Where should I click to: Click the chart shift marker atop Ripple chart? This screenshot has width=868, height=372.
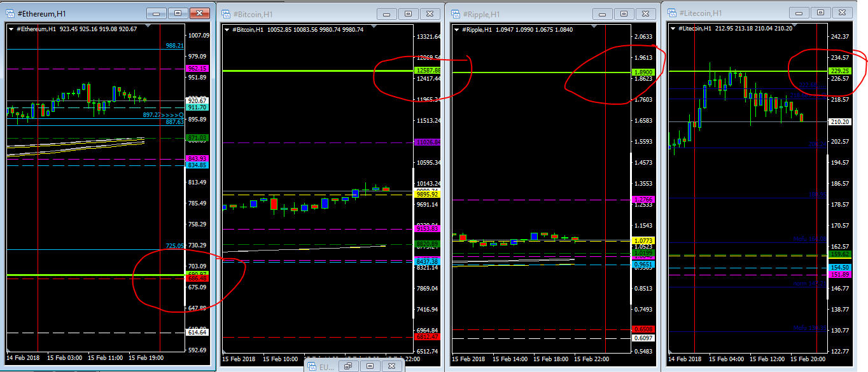tap(594, 27)
